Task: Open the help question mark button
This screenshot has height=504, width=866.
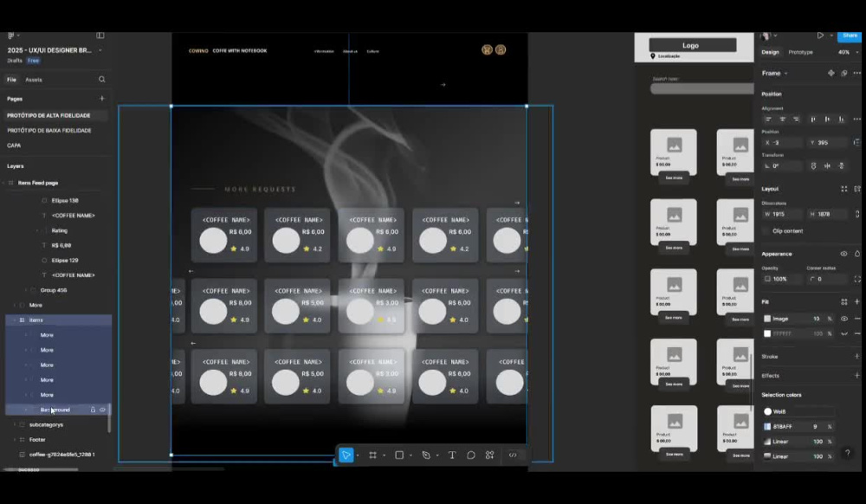Action: coord(847,453)
